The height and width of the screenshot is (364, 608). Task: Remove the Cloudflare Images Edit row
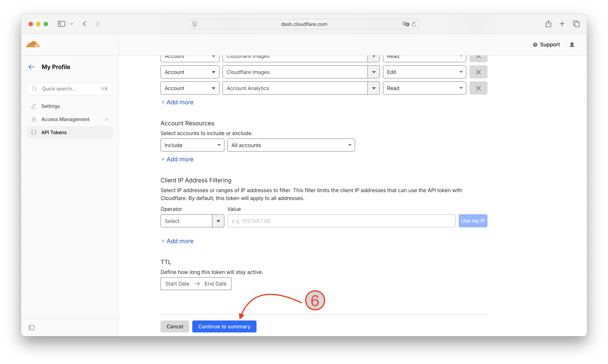pos(478,72)
